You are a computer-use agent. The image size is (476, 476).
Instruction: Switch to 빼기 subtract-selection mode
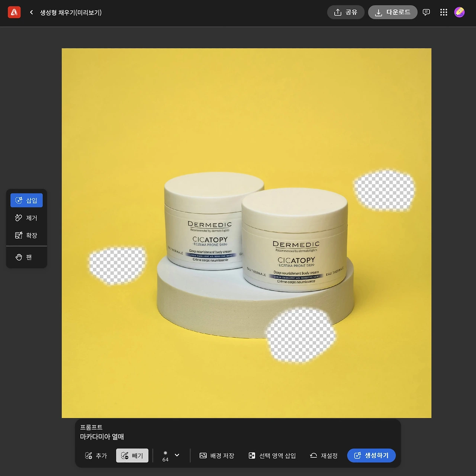(132, 456)
